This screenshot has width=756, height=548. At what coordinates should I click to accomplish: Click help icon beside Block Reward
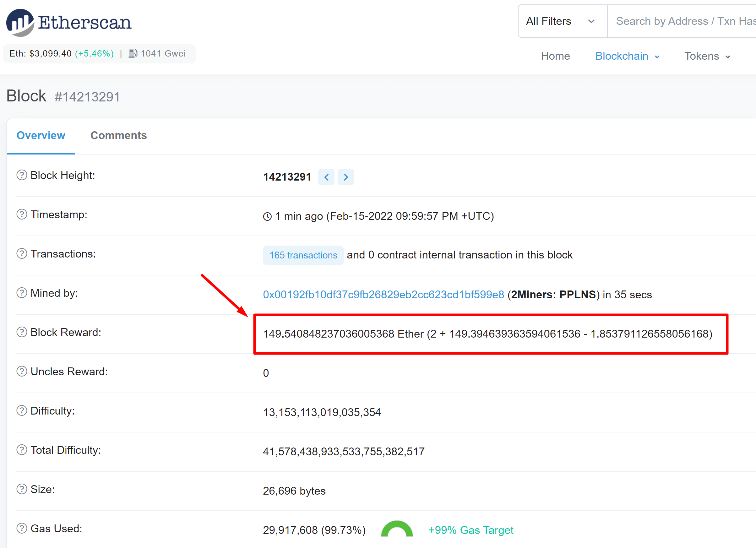tap(22, 332)
